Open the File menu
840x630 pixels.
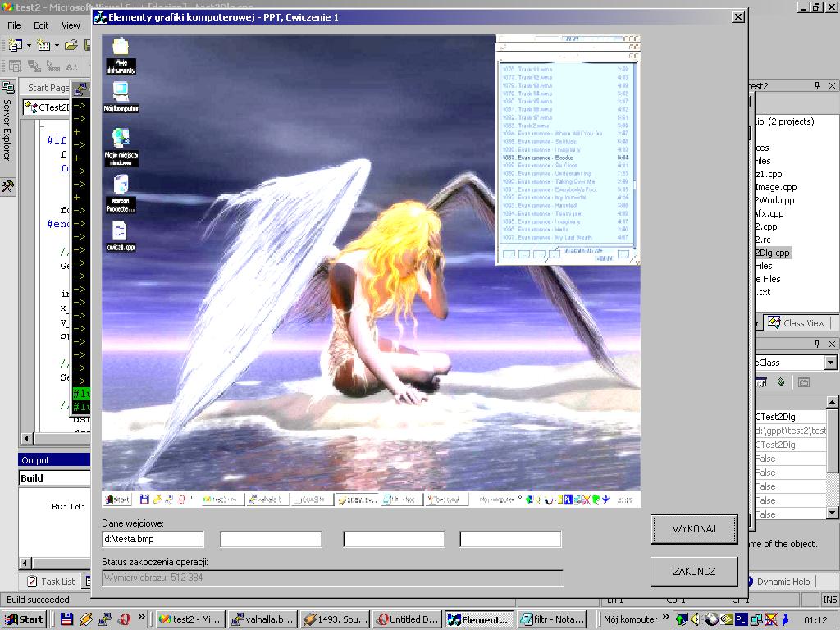[15, 25]
